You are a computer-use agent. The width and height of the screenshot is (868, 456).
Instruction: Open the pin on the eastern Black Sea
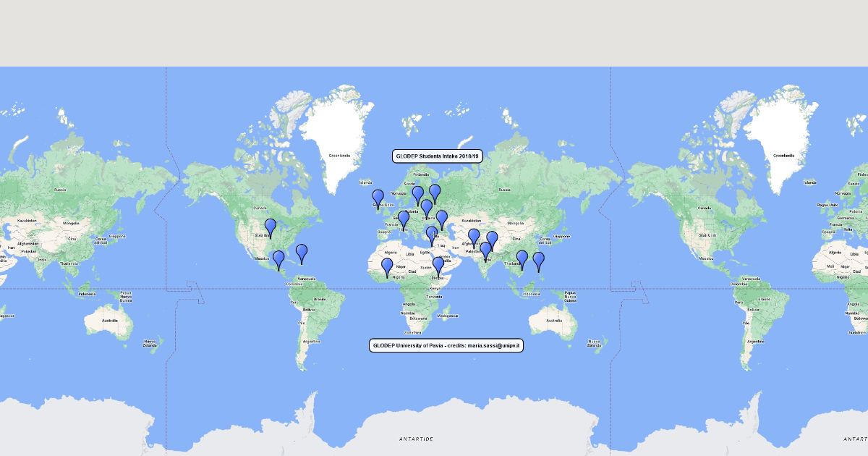(x=442, y=219)
